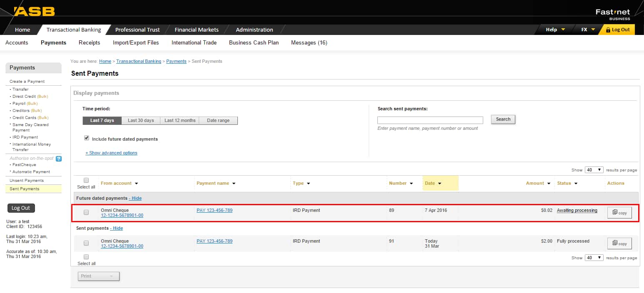Image resolution: width=644 pixels, height=293 pixels.
Task: Expand Show advanced options
Action: (111, 153)
